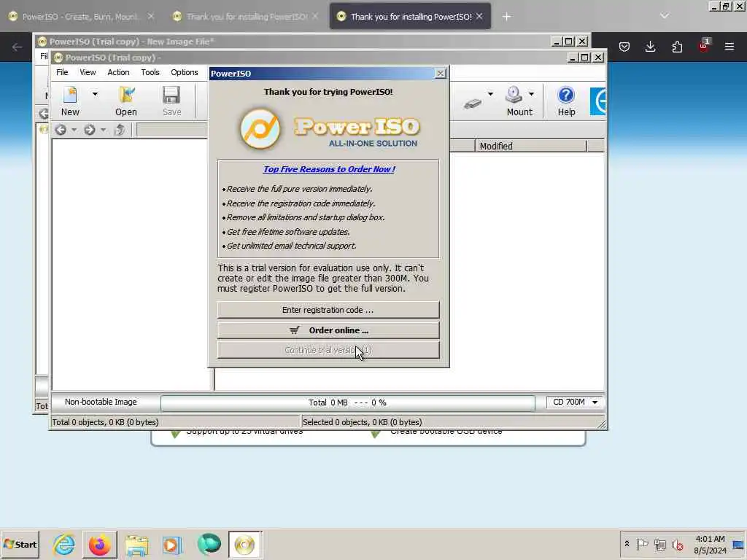Open the list all tabs chevron
This screenshot has width=747, height=560.
(x=664, y=16)
